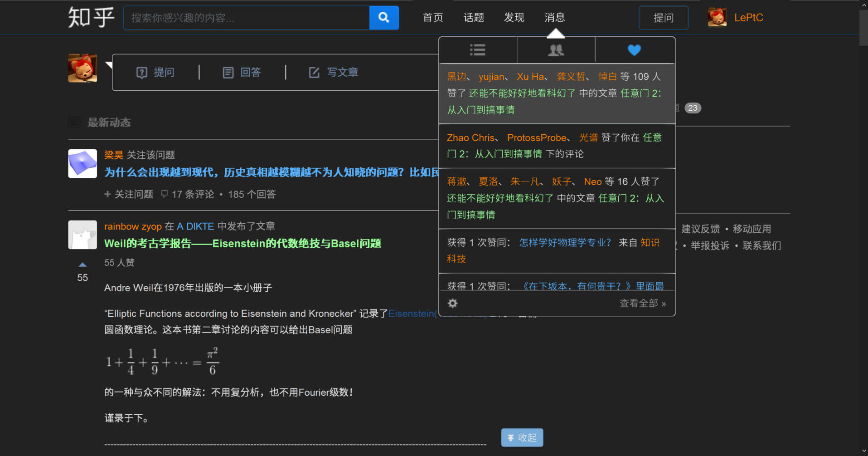The width and height of the screenshot is (868, 456).
Task: Click the 写文章 write article icon
Action: (314, 73)
